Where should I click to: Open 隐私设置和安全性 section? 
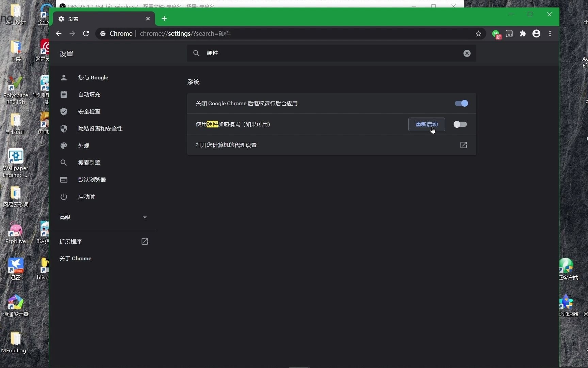tap(103, 128)
